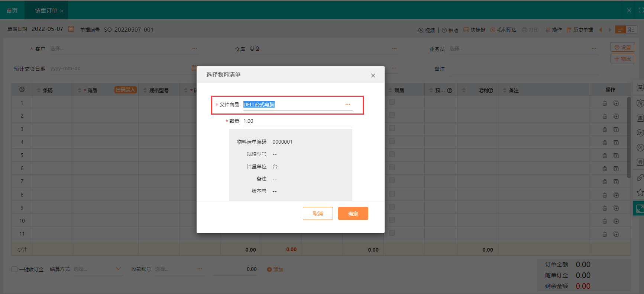Click the quantity input field
This screenshot has height=294, width=644.
click(x=297, y=121)
